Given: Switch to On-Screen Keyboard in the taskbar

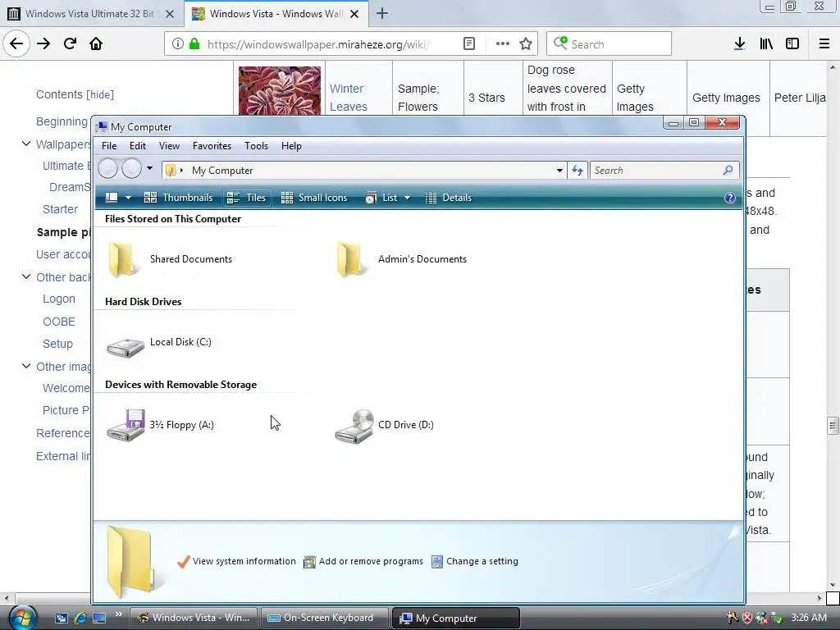Looking at the screenshot, I should [x=325, y=618].
